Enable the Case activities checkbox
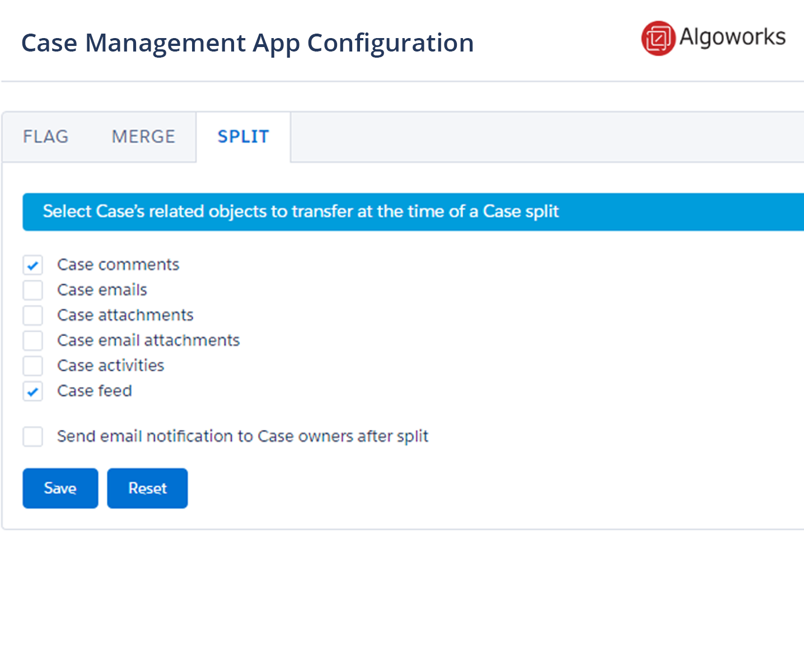 click(x=33, y=366)
